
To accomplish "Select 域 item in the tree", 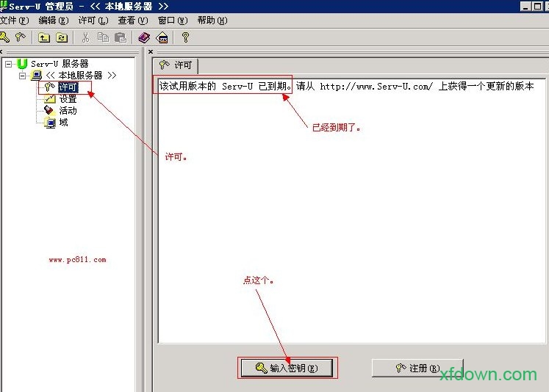I will point(63,123).
